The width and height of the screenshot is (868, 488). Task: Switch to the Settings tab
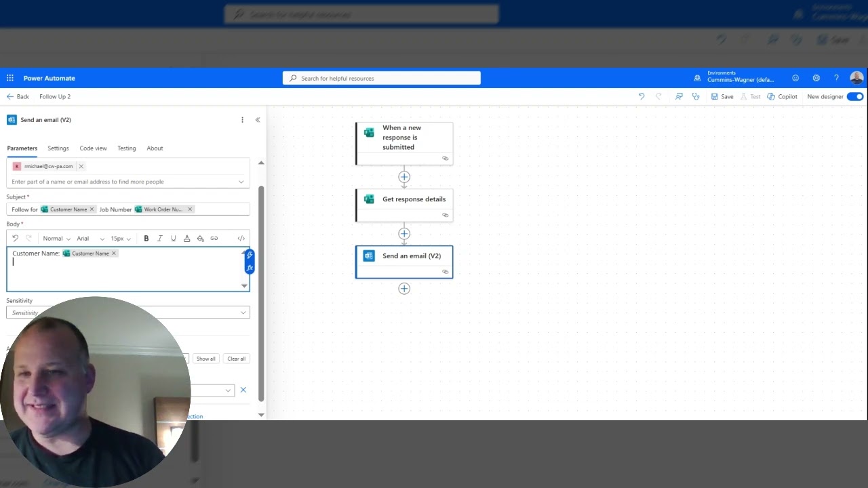[x=58, y=148]
